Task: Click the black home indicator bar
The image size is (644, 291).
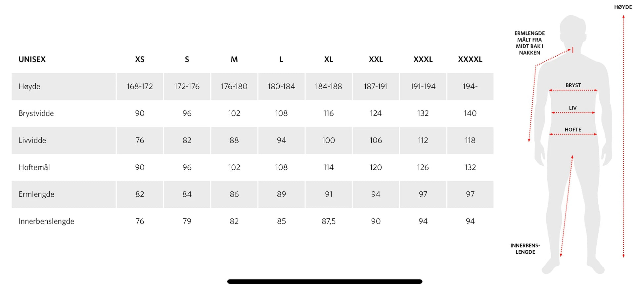Action: (x=325, y=281)
